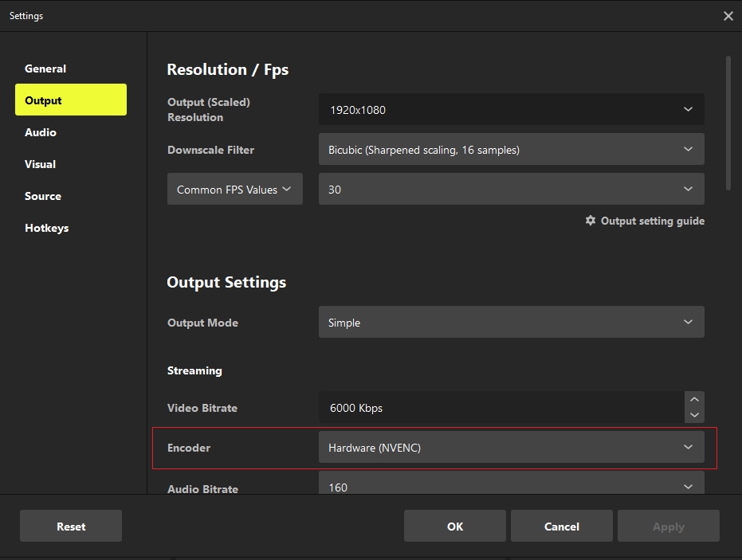
Task: Decrease Video Bitrate with the down arrow
Action: click(x=694, y=415)
